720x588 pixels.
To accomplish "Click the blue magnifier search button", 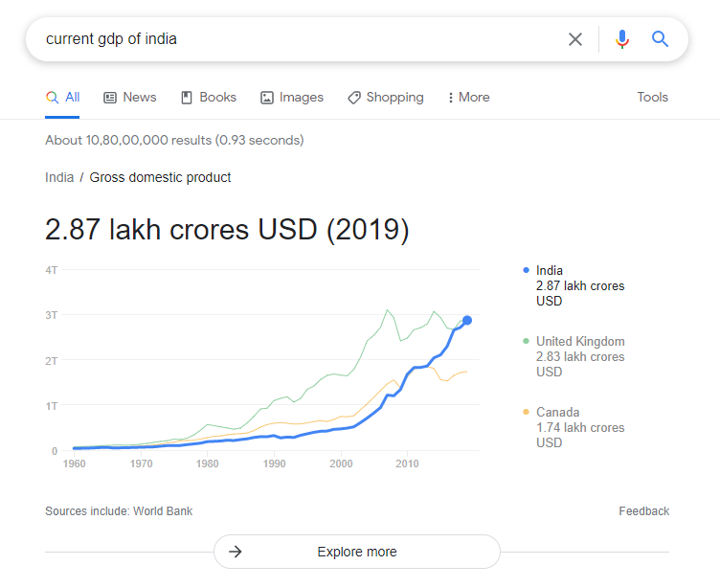I will 660,39.
